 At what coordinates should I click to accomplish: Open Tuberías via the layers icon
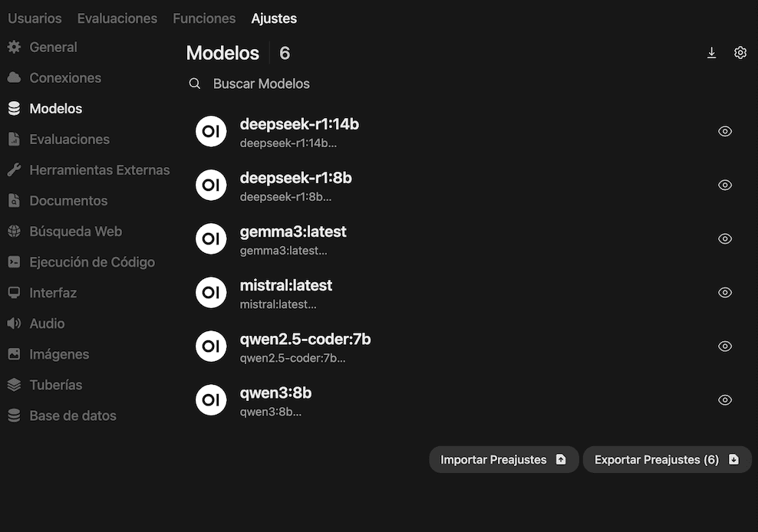click(x=14, y=384)
